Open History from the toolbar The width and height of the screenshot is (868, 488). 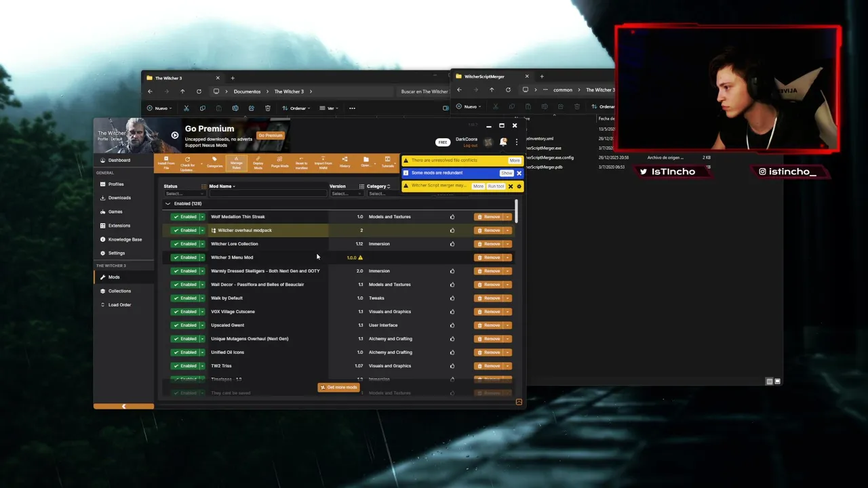click(x=344, y=163)
